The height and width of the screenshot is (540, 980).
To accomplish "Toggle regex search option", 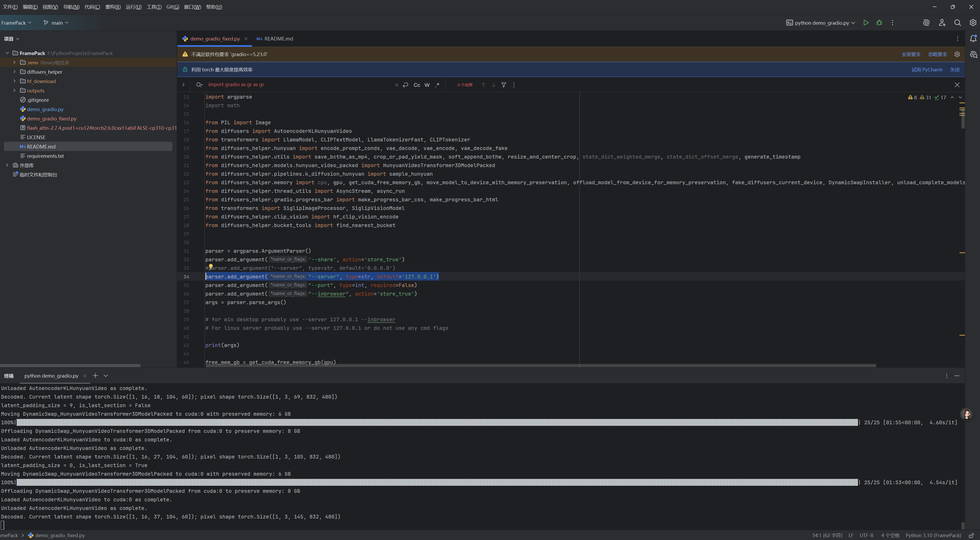I will pyautogui.click(x=437, y=85).
